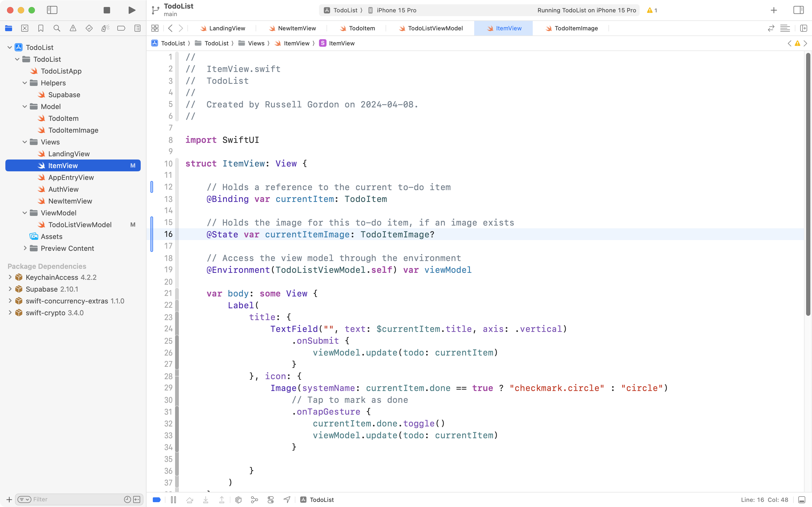Run the TodoList scheme
The height and width of the screenshot is (507, 812).
coord(131,10)
